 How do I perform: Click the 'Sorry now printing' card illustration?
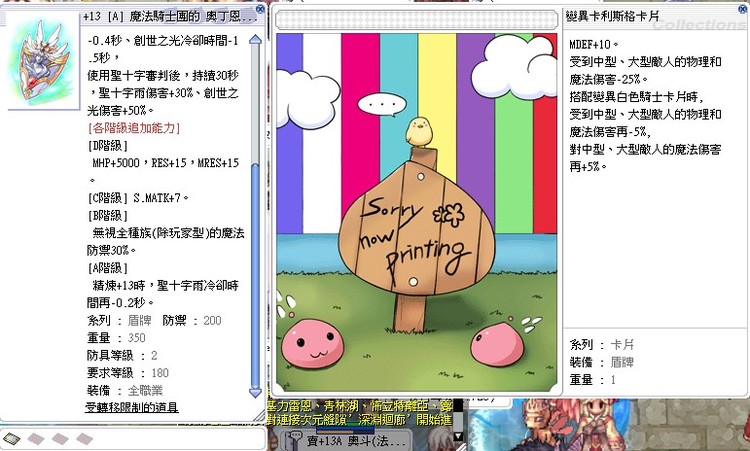(417, 212)
